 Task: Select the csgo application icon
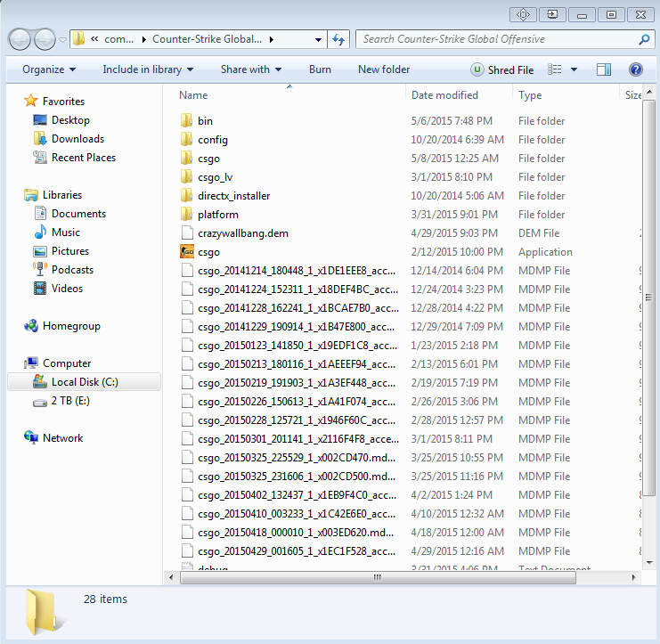187,252
